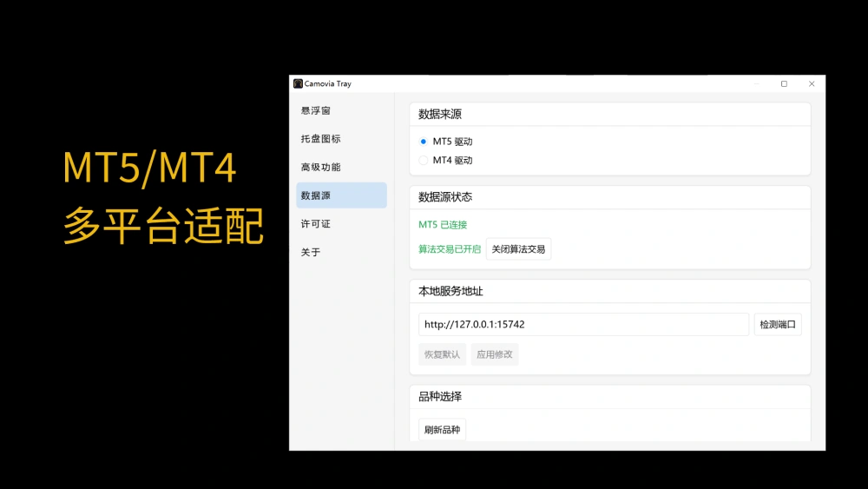
Task: Open the 托盘图标 sidebar section
Action: [x=341, y=139]
